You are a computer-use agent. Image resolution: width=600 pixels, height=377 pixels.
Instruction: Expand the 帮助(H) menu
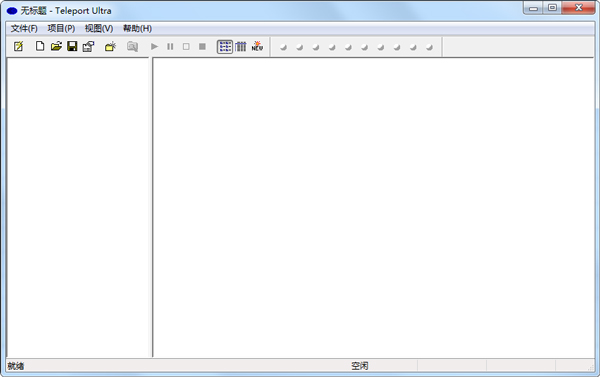(137, 28)
